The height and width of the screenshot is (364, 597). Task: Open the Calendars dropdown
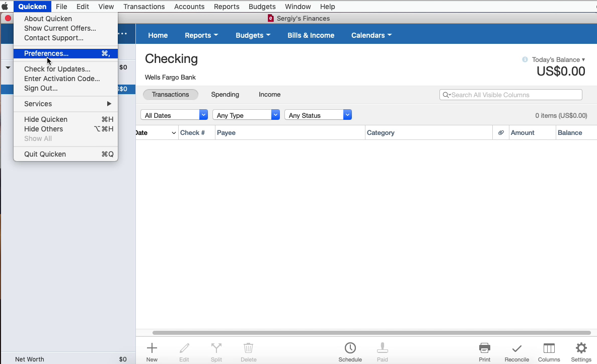[371, 35]
